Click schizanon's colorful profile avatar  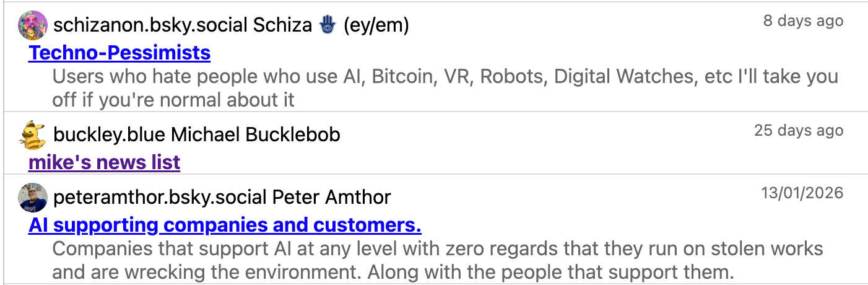coord(33,25)
